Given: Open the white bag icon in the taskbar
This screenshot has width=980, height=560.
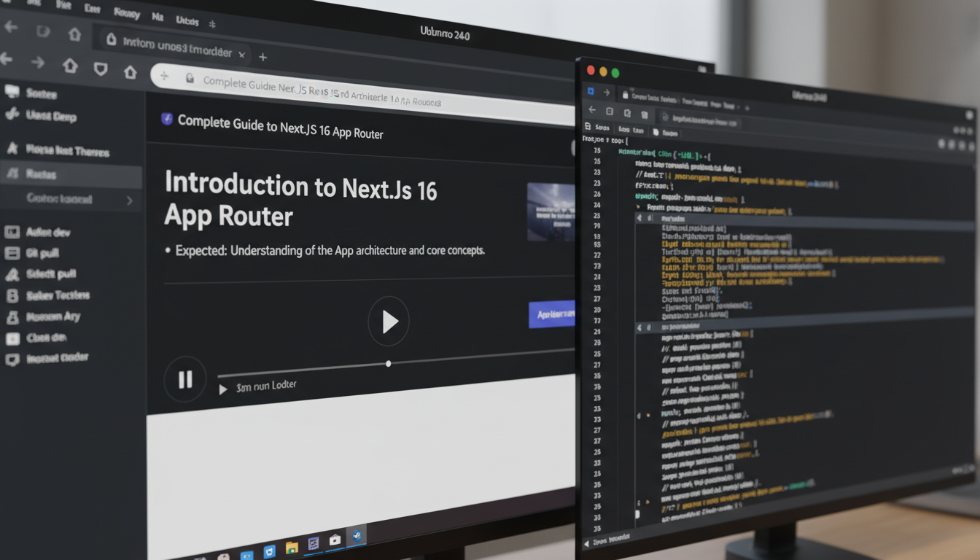Looking at the screenshot, I should tap(335, 540).
